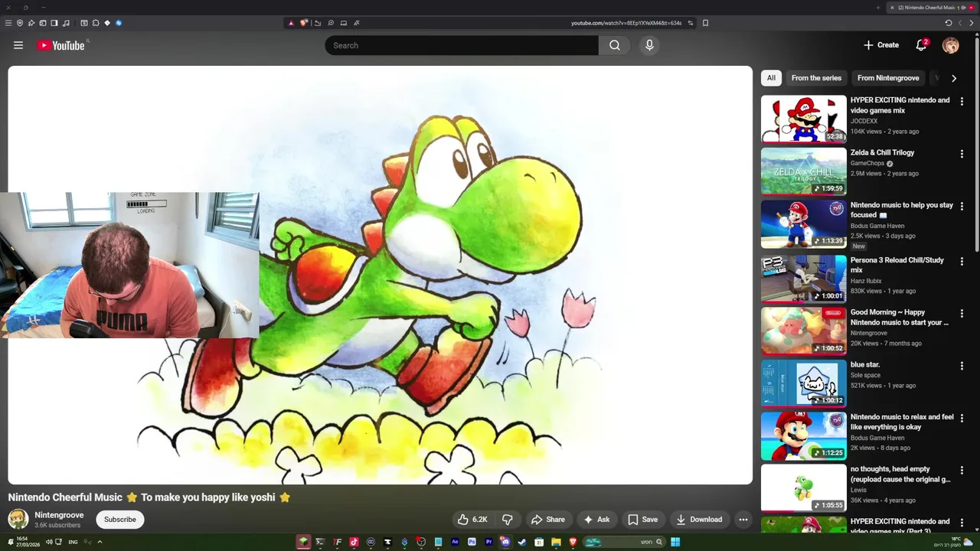
Task: Dislike the video
Action: (507, 520)
